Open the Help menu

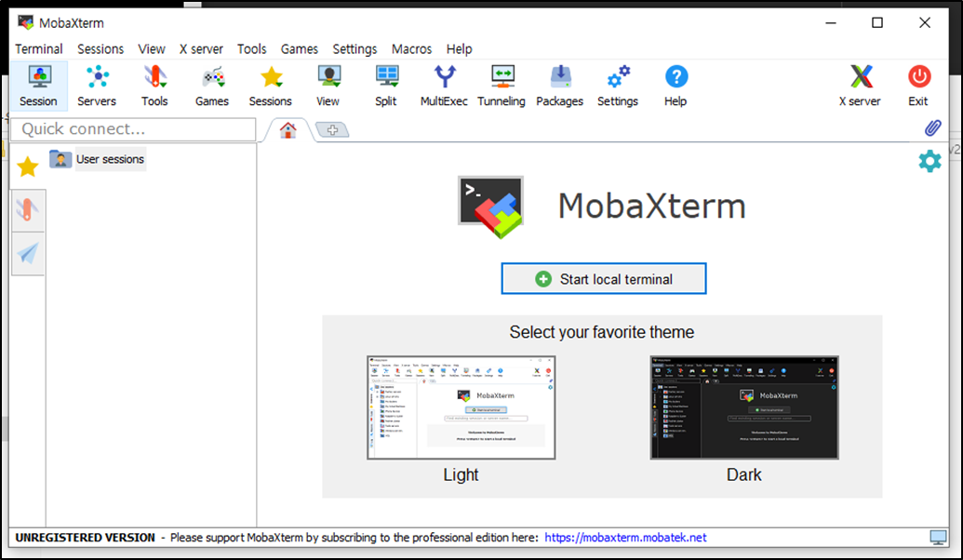click(x=459, y=49)
